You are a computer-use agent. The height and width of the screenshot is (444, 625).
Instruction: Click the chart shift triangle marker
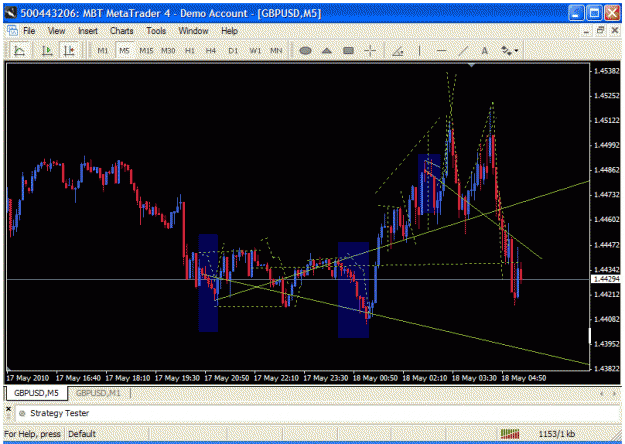click(472, 65)
